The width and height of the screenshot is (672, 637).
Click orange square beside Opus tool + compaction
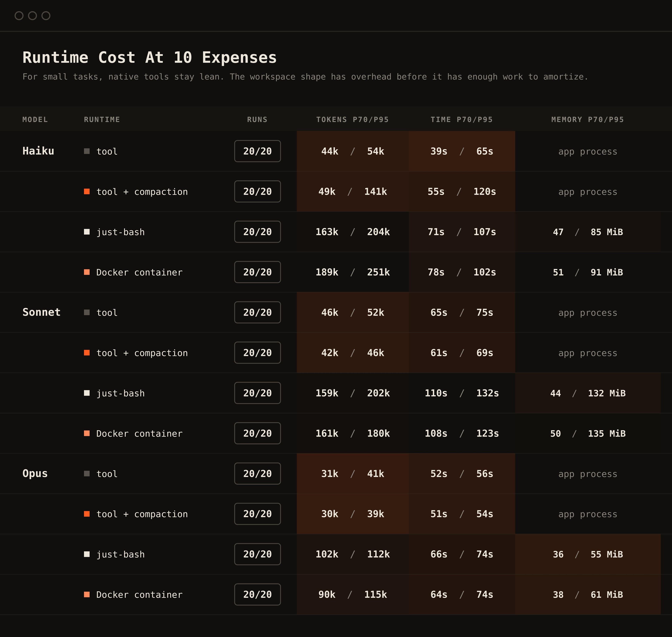pyautogui.click(x=87, y=514)
